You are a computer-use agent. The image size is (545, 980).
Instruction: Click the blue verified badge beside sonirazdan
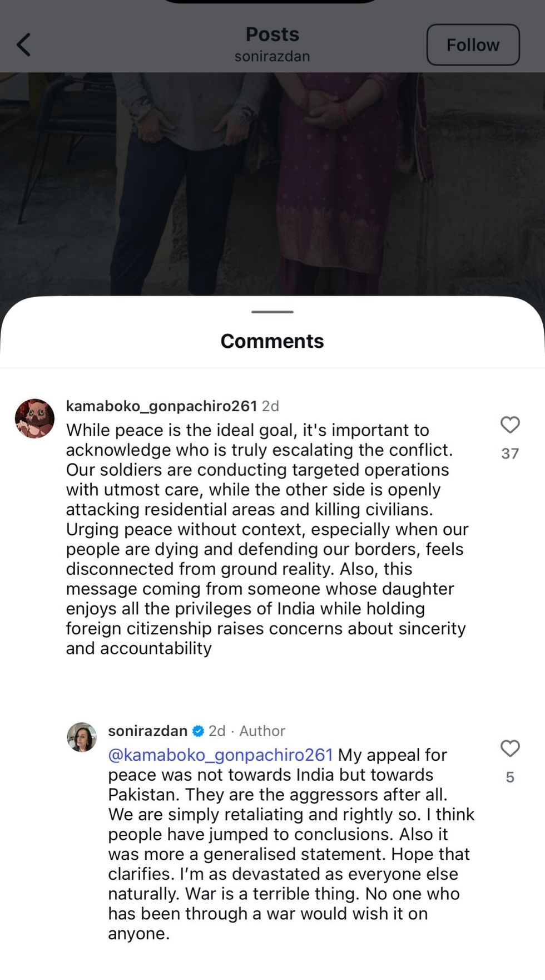(198, 731)
